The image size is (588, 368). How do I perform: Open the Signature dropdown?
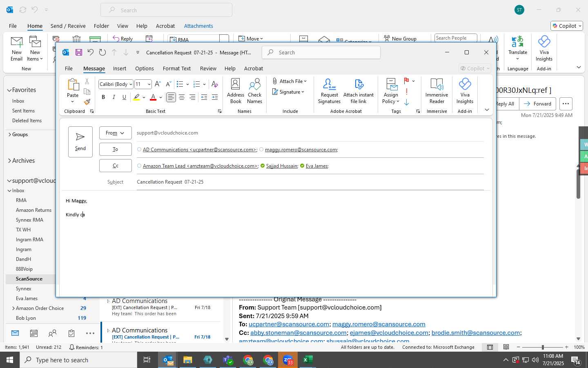tap(288, 92)
